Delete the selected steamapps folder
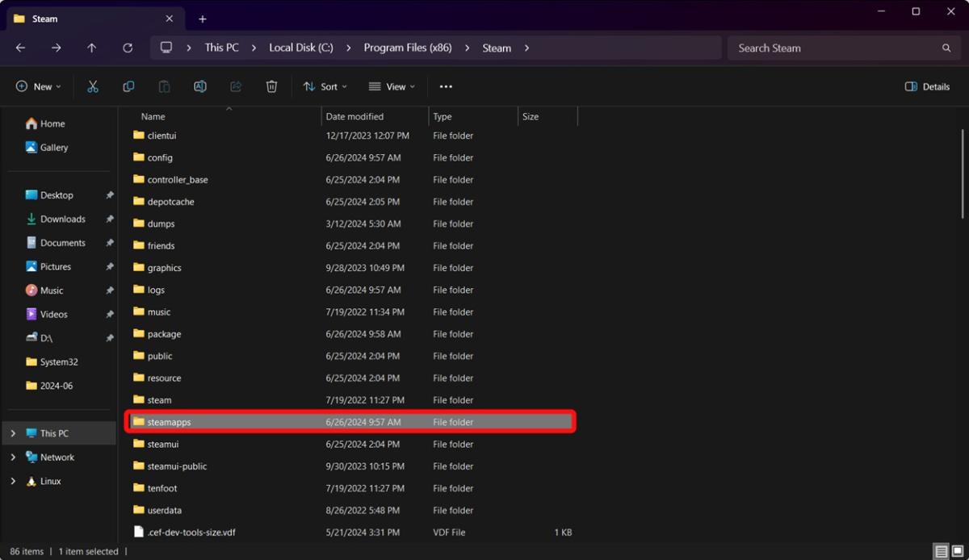Image resolution: width=969 pixels, height=560 pixels. (271, 86)
